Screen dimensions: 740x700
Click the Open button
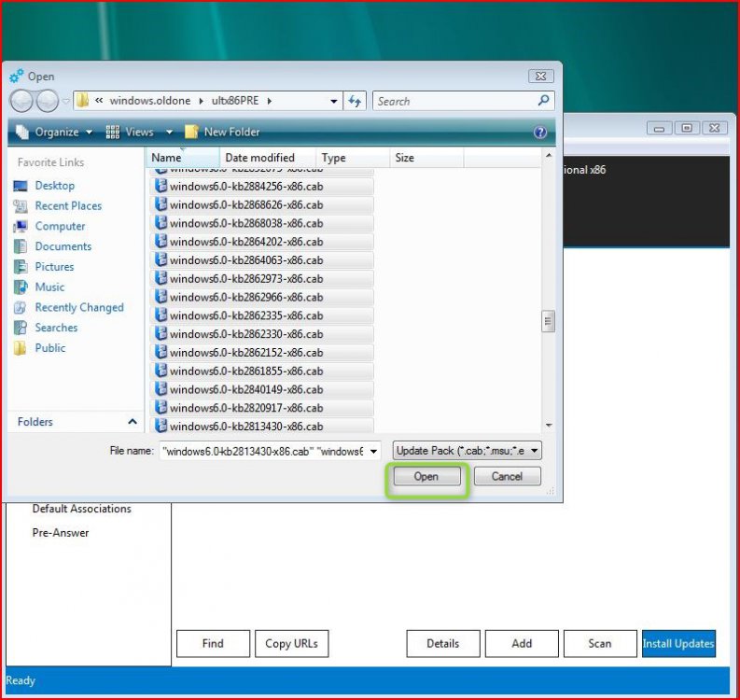[x=426, y=476]
